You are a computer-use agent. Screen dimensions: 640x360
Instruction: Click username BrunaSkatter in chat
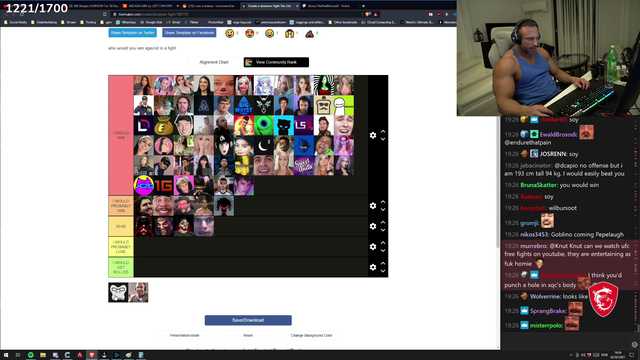(539, 185)
